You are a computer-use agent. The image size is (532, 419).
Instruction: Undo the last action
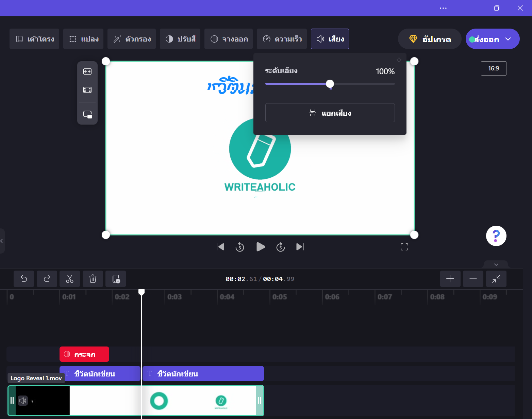pyautogui.click(x=24, y=279)
